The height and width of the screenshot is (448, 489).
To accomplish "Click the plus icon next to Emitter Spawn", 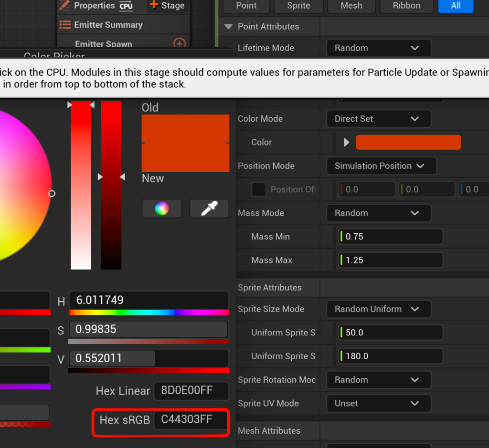I will point(179,44).
